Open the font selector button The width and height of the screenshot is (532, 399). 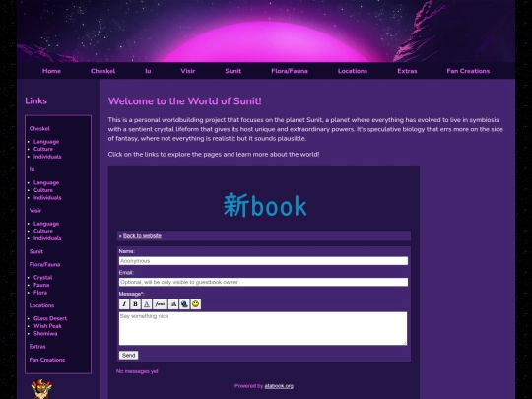click(x=160, y=304)
